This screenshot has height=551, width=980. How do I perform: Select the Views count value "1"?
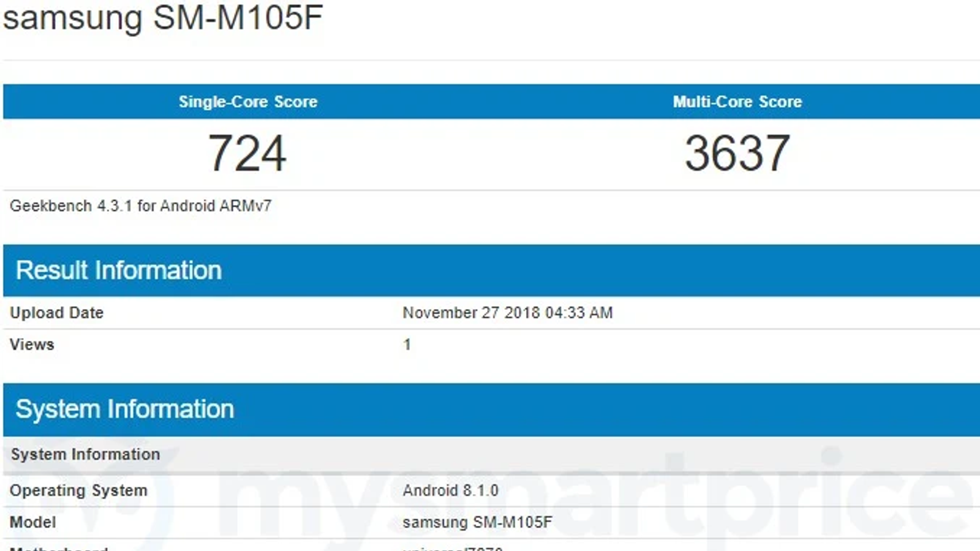pos(407,345)
